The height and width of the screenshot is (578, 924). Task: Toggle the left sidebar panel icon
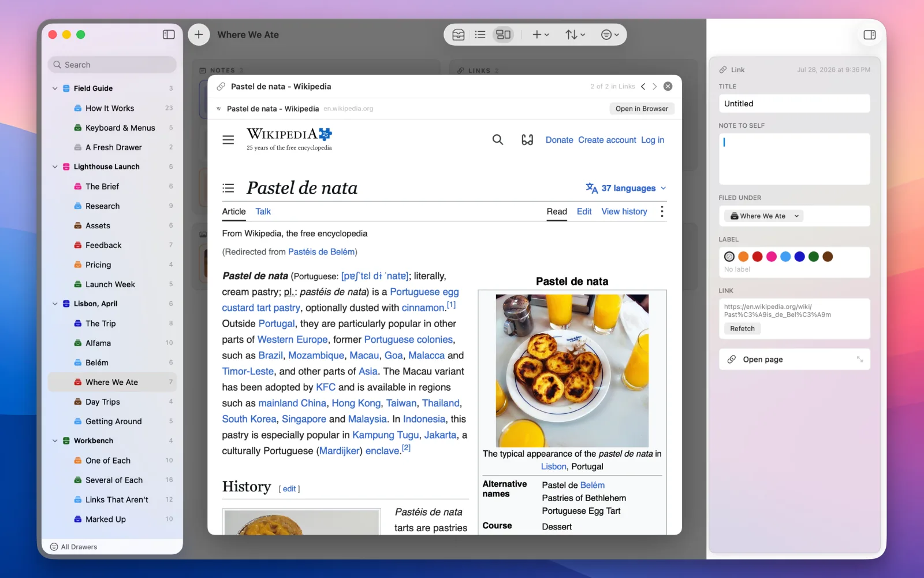coord(169,35)
